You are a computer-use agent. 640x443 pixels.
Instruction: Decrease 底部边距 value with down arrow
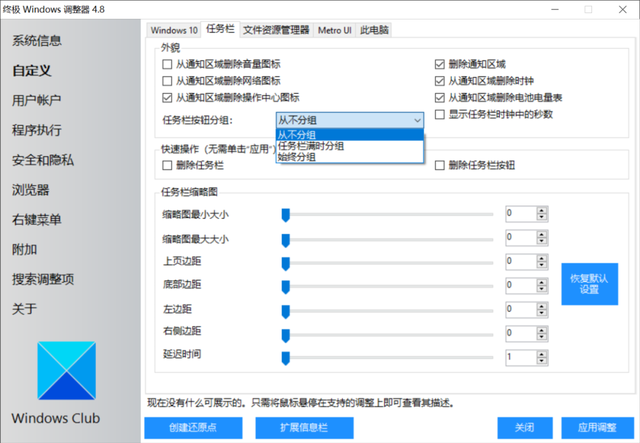click(x=542, y=288)
